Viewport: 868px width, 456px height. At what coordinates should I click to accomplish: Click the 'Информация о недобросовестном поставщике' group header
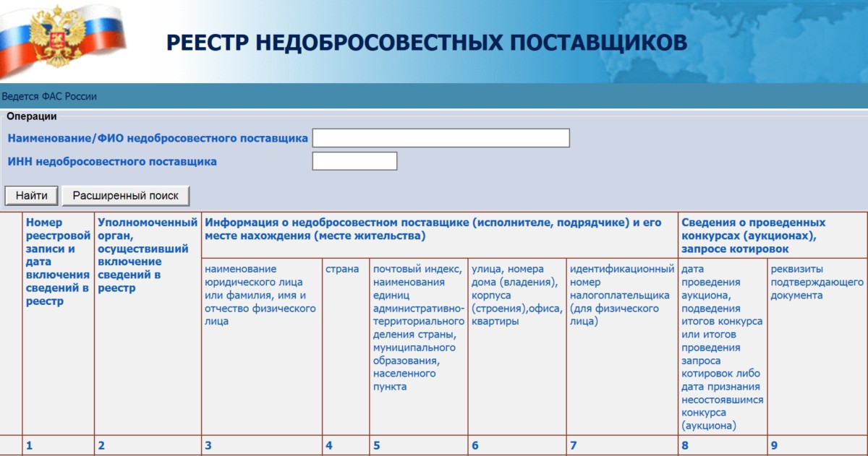pos(433,229)
